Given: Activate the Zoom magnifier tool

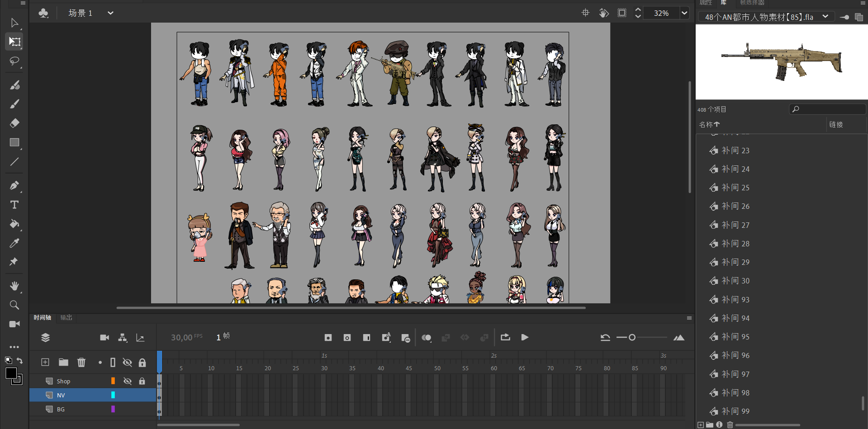Looking at the screenshot, I should pyautogui.click(x=14, y=305).
